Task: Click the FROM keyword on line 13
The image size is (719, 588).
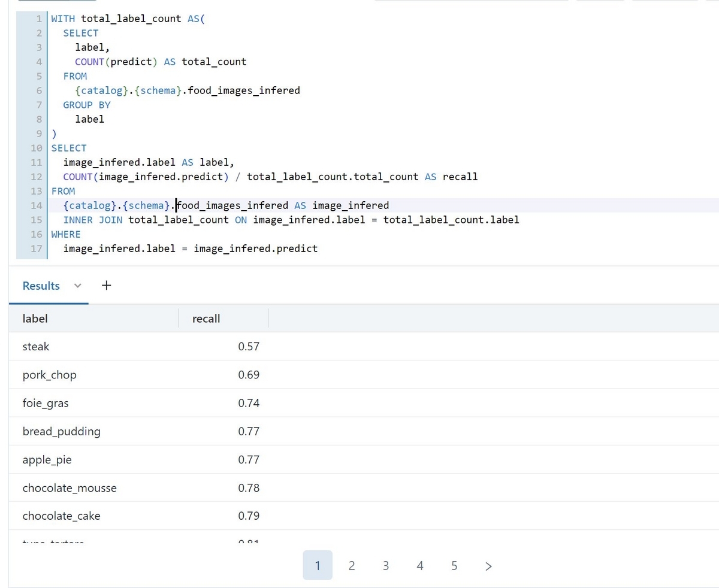Action: (63, 191)
